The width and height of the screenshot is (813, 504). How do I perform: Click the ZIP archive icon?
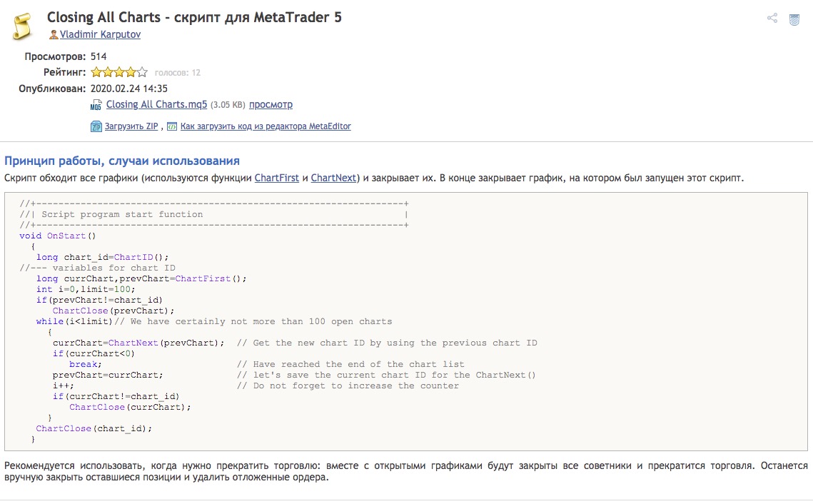(96, 126)
